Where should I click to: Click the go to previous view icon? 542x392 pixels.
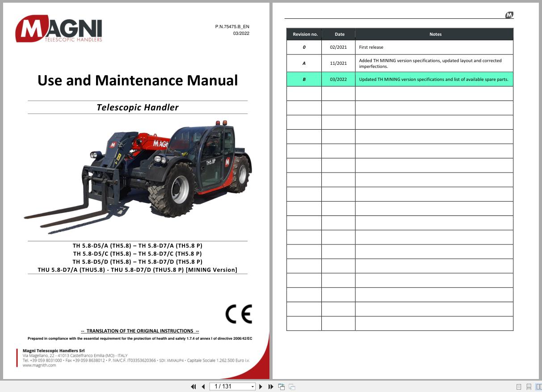(282, 387)
